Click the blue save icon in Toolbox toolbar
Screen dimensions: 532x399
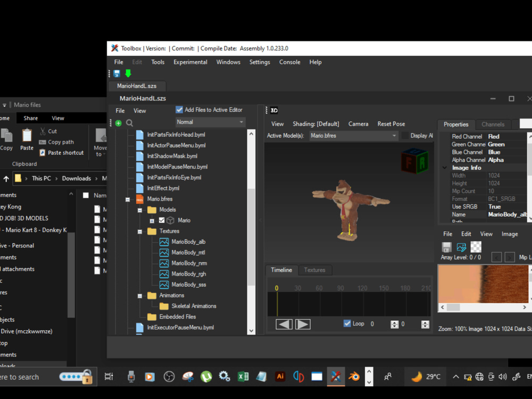point(117,73)
